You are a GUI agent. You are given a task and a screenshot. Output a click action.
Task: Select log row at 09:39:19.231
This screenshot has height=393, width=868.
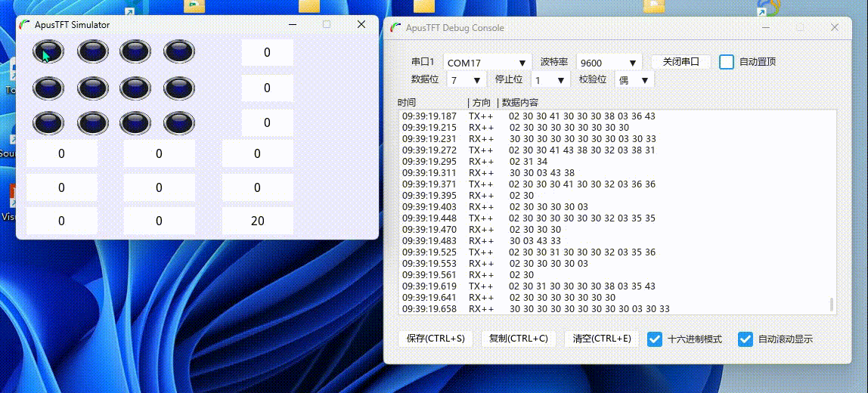click(x=613, y=139)
